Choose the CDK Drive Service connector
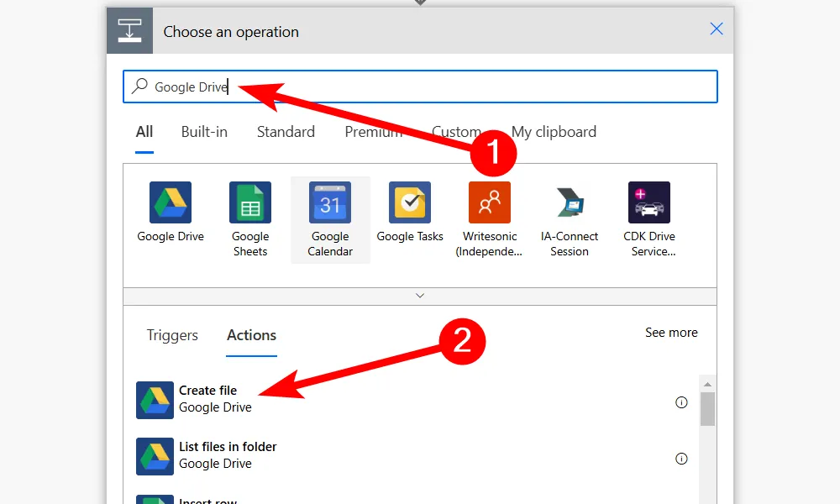Viewport: 840px width, 504px height. 649,202
